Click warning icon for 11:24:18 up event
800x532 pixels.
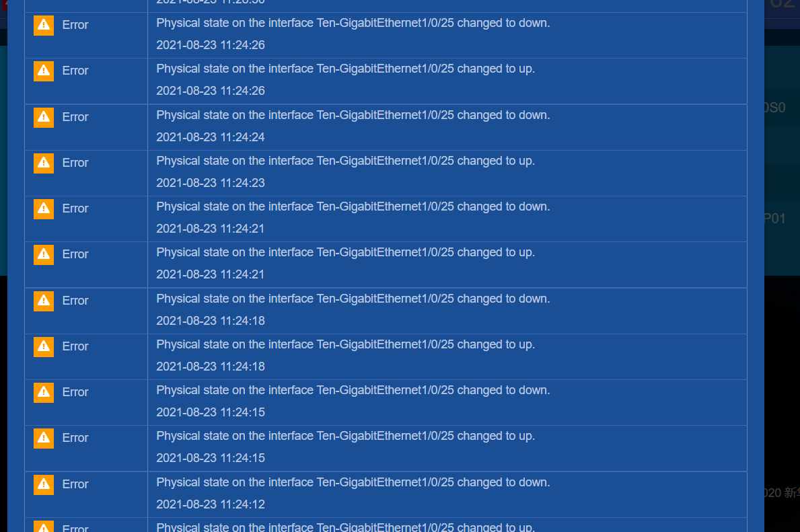coord(43,347)
